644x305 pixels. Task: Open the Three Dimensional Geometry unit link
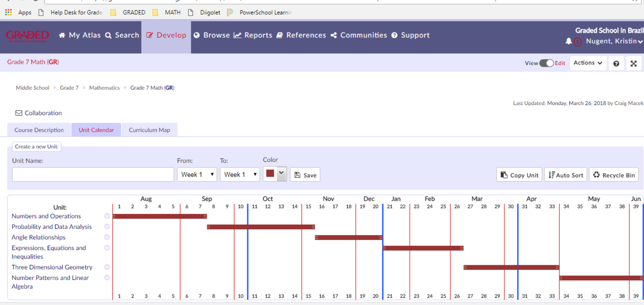(52, 267)
